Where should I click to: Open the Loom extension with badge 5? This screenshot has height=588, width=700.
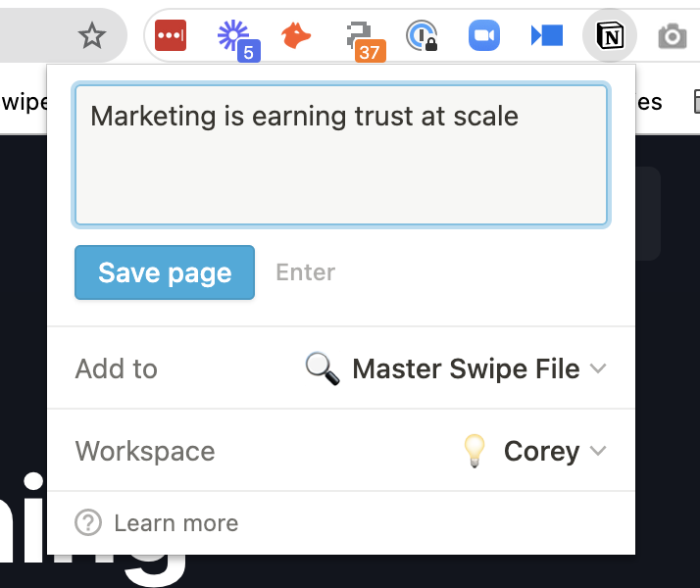click(x=233, y=36)
